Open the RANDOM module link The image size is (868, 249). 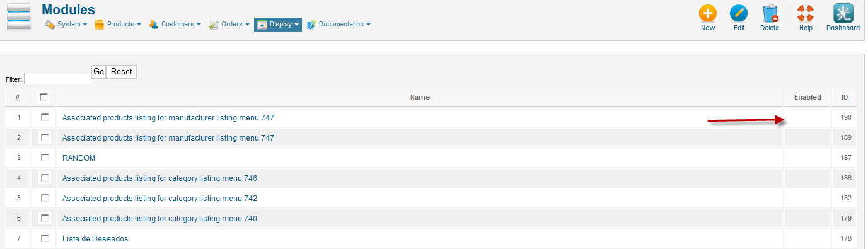pos(79,158)
